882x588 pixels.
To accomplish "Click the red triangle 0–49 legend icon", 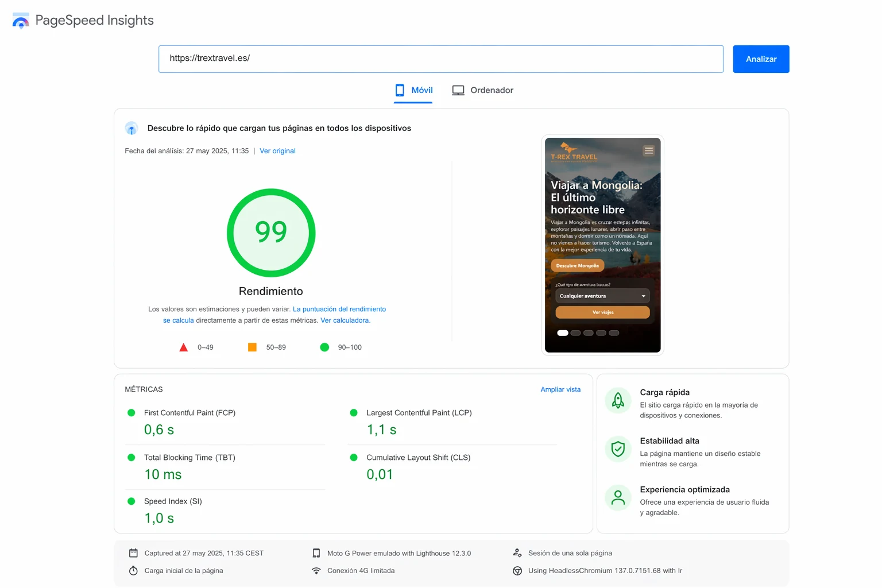I will tap(184, 347).
